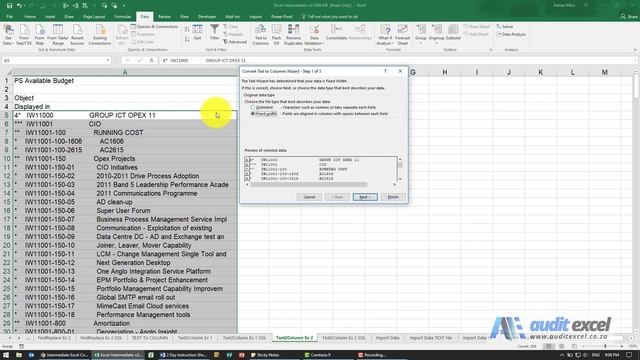
Task: Open the Page Layout ribbon tab
Action: pos(94,17)
